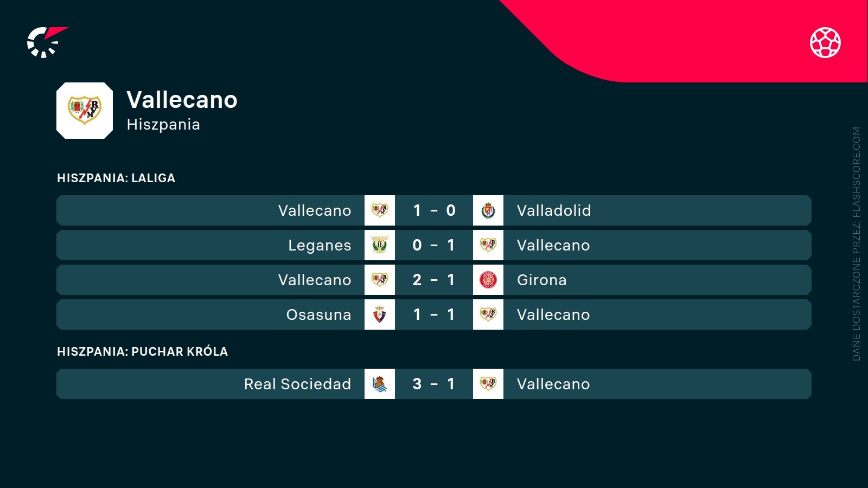Select the HISZPANIA: PUCHAR KRÓLA section header
Viewport: 868px width, 488px height.
coord(142,351)
